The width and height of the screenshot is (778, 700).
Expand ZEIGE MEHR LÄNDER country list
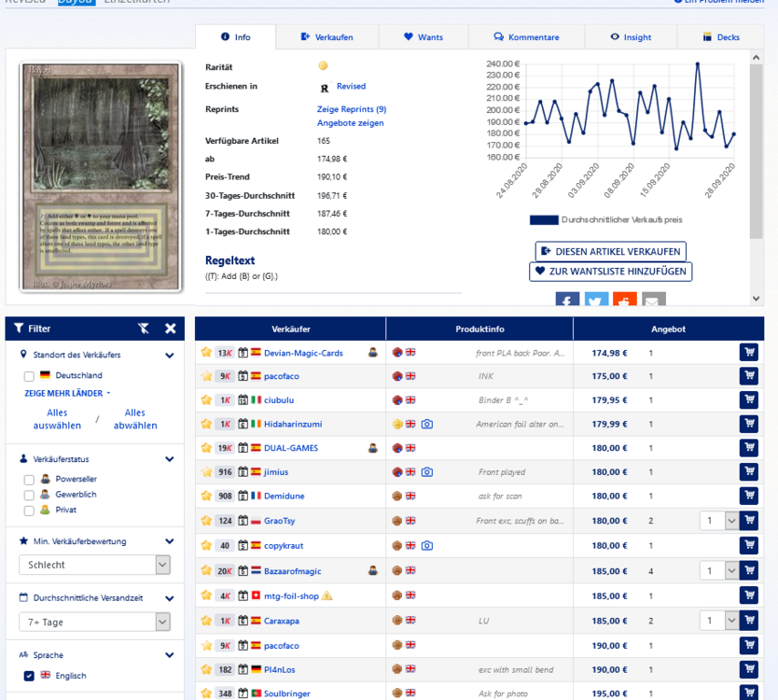pyautogui.click(x=67, y=394)
